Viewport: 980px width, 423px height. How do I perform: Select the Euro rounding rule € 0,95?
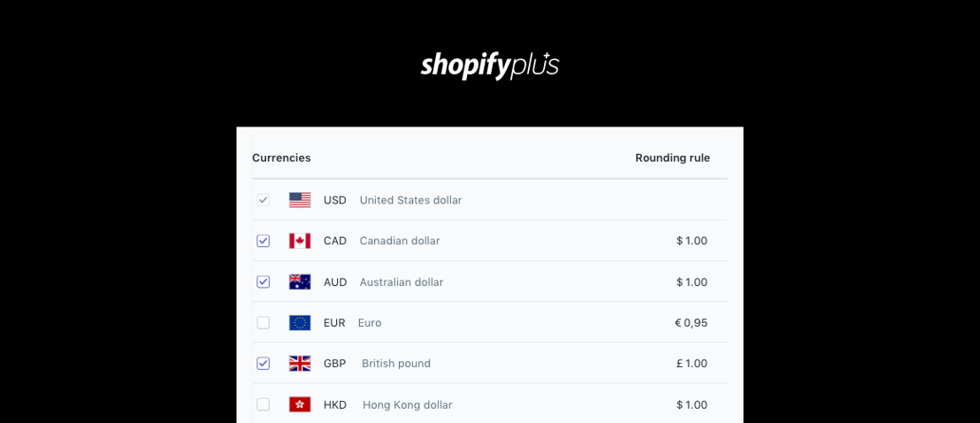692,323
